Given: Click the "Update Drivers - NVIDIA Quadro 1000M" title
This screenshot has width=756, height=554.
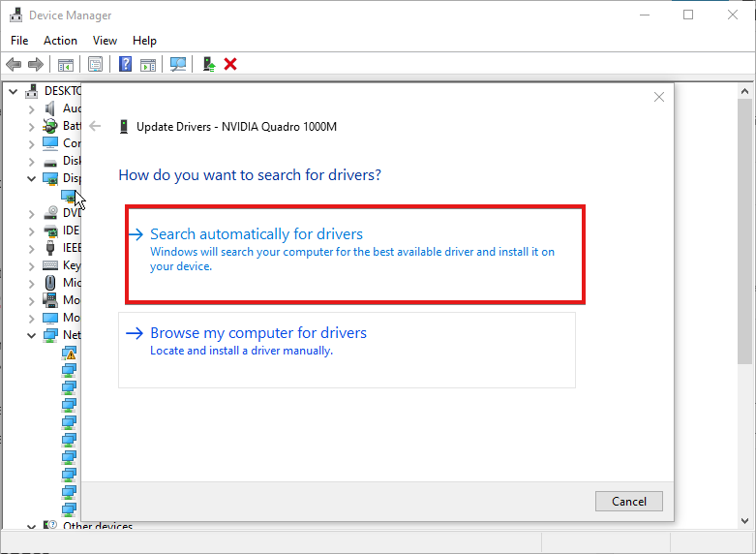Looking at the screenshot, I should 237,127.
